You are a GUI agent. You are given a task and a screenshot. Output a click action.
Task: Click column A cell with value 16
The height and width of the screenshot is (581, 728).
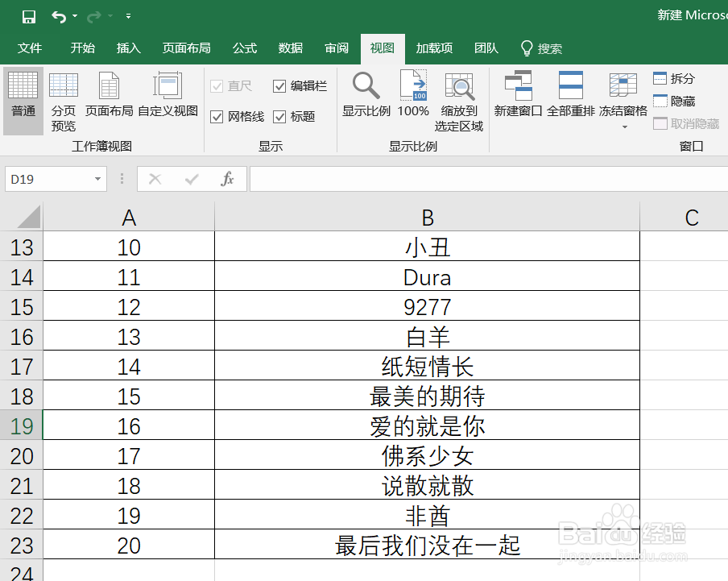point(129,426)
